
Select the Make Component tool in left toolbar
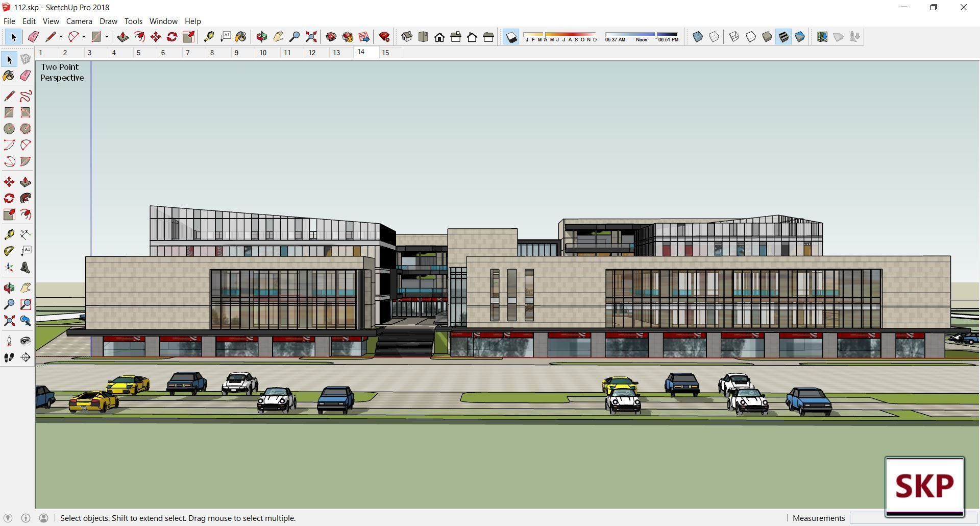point(26,59)
